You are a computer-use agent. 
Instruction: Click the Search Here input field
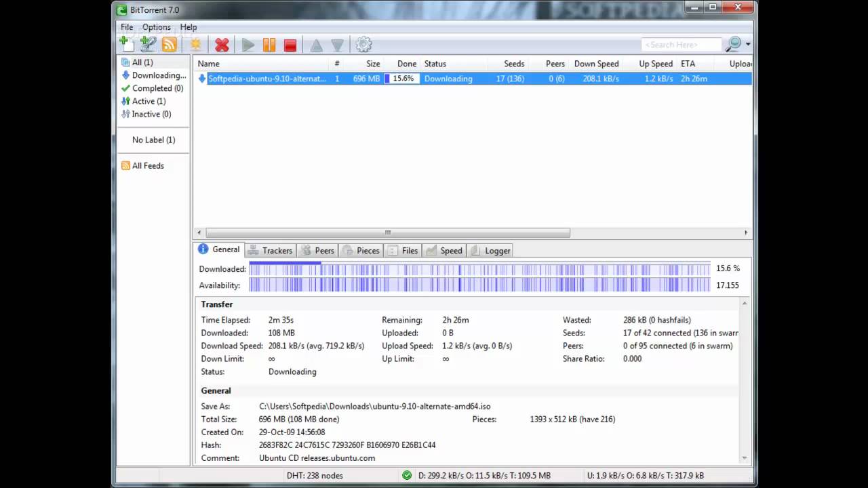point(682,45)
